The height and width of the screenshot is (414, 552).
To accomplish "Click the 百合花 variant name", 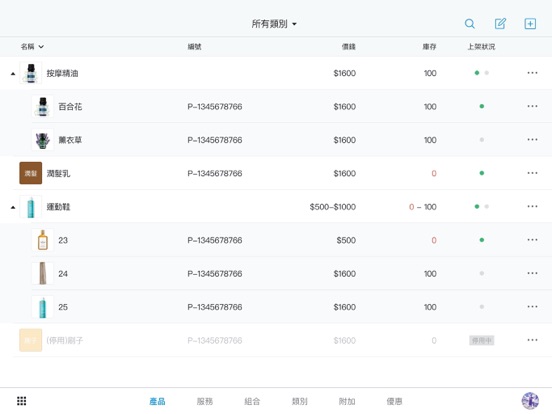I will [x=70, y=107].
